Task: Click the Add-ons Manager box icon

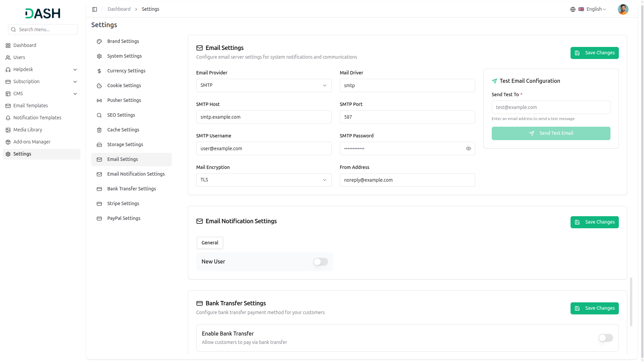Action: 8,142
